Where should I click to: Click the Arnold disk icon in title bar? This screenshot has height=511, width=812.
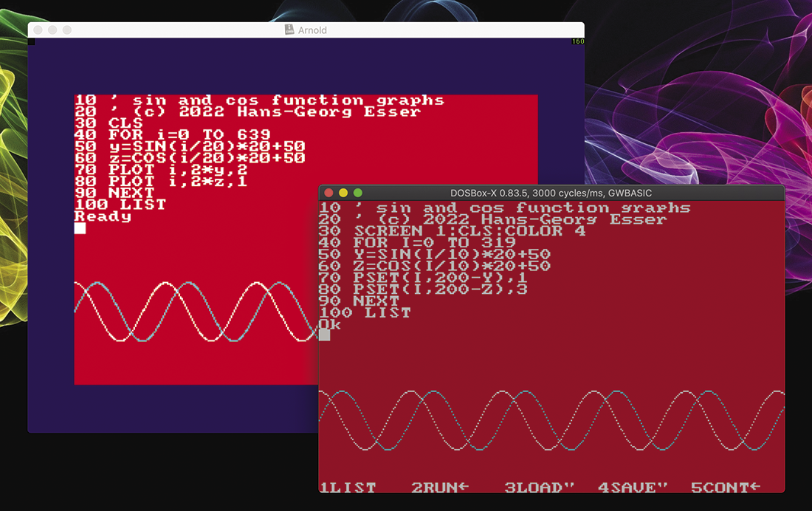[x=289, y=30]
